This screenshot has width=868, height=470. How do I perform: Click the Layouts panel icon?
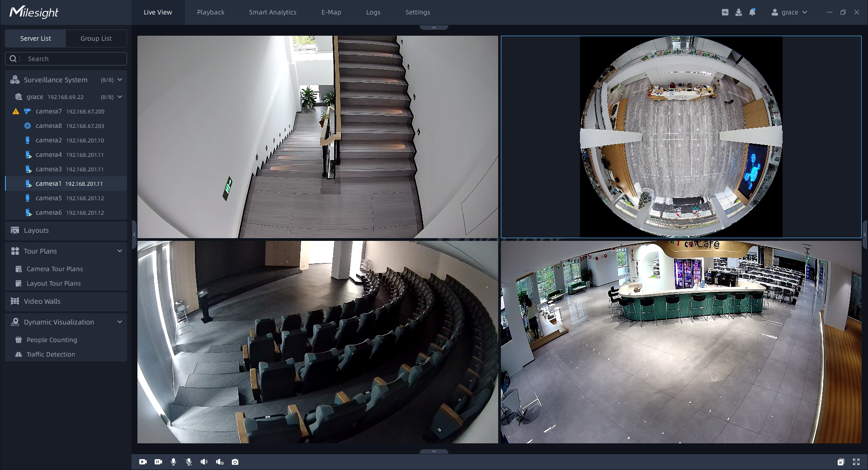[15, 230]
